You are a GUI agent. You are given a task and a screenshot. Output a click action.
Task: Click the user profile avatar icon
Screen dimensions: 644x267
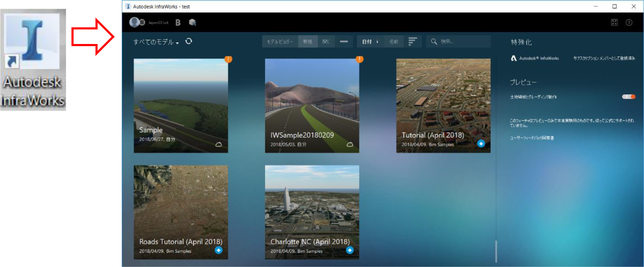click(x=135, y=22)
